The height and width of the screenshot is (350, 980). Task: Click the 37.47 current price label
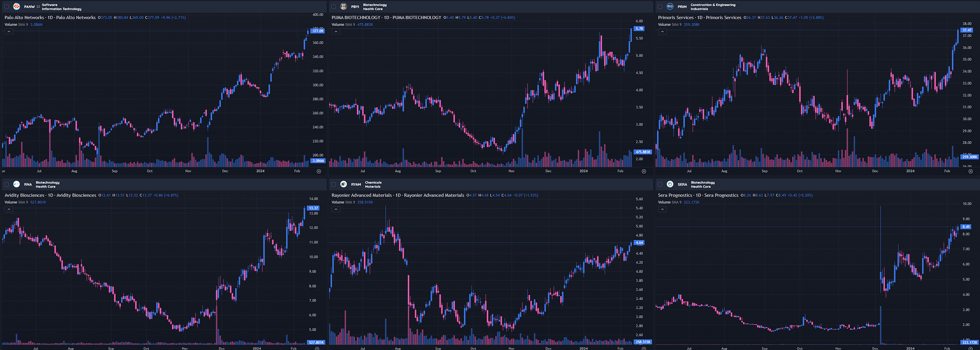coord(967,30)
